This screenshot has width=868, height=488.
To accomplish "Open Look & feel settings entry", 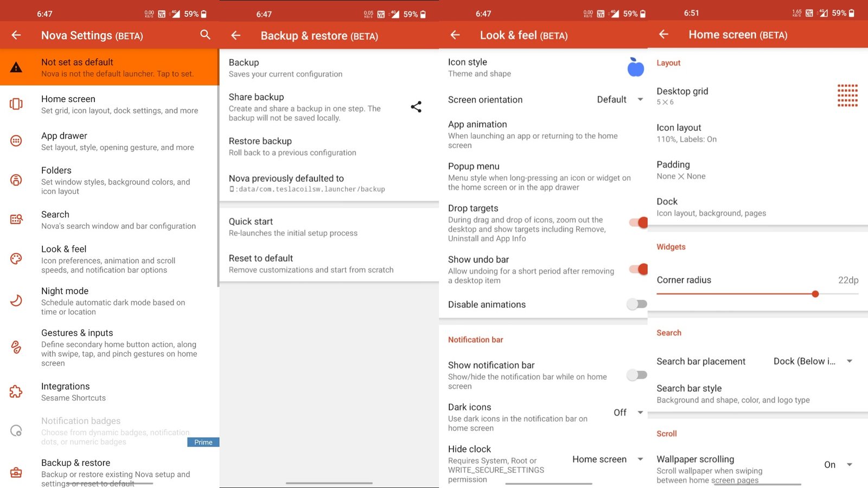I will [110, 259].
